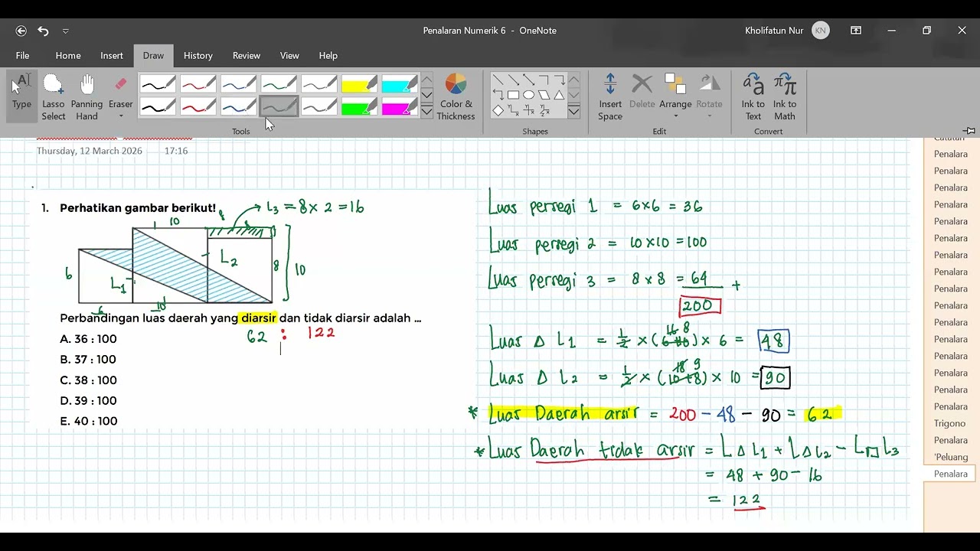Open the Eraser options arrow

(120, 116)
